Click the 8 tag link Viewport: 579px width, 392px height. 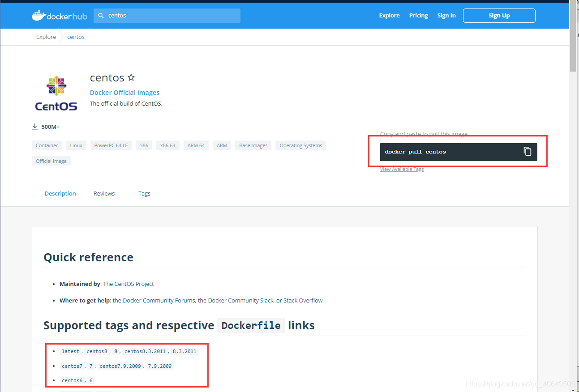click(116, 351)
